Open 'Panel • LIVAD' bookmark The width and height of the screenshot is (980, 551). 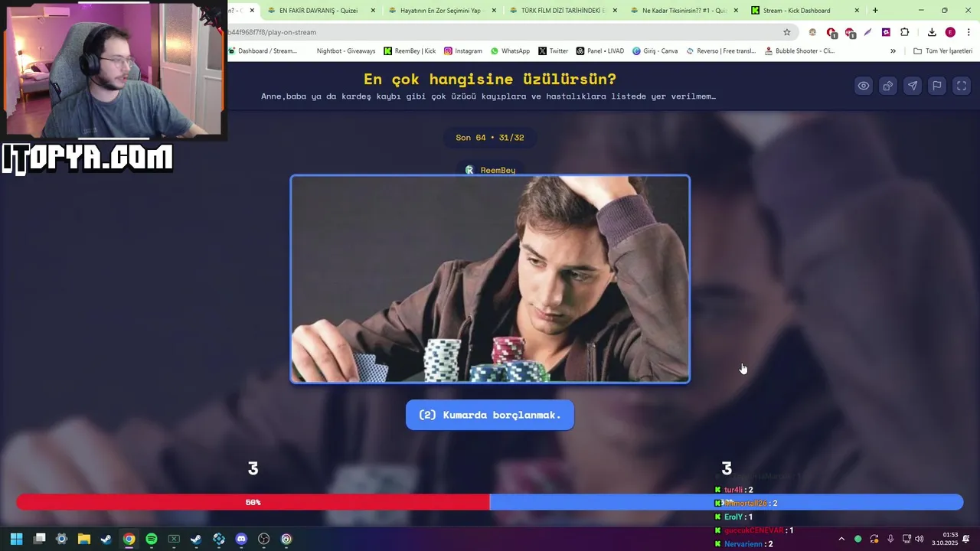coord(600,51)
